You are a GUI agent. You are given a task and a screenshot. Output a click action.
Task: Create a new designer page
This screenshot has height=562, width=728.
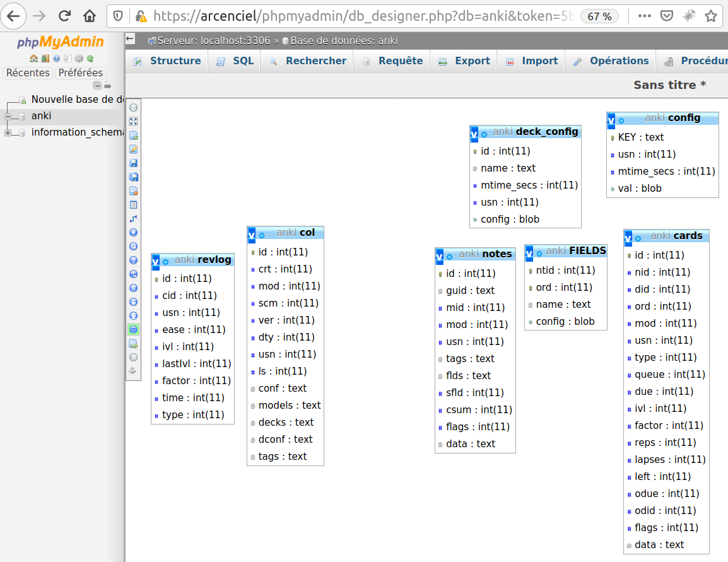(133, 136)
